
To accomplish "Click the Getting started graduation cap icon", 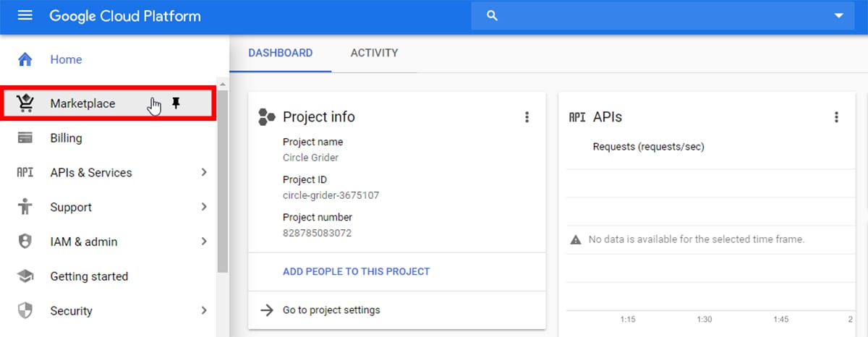I will point(25,276).
